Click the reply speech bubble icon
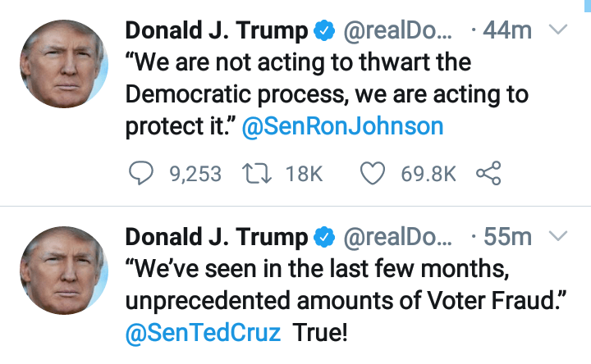This screenshot has width=591, height=364. [x=143, y=174]
